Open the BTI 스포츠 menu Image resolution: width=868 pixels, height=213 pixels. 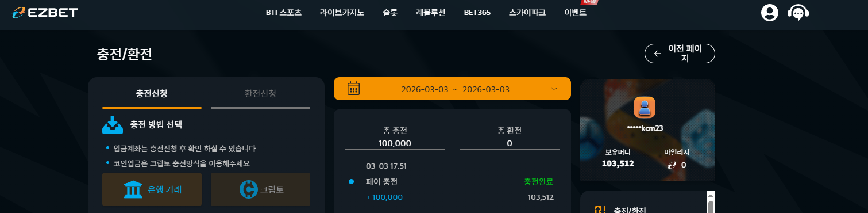284,12
